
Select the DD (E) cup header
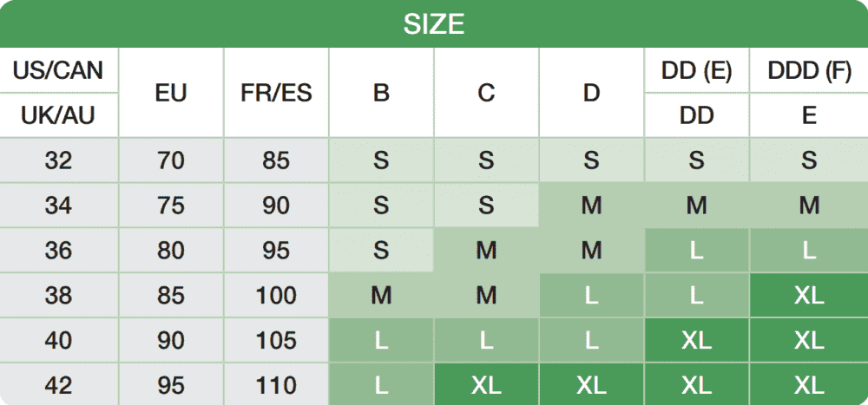[696, 70]
